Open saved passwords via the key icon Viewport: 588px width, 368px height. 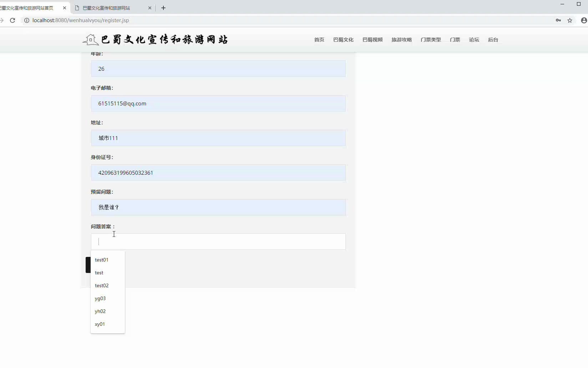558,20
